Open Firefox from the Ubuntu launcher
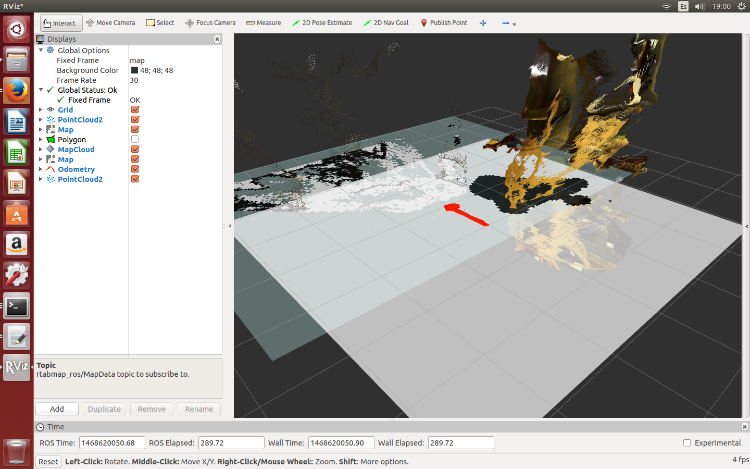 (x=16, y=91)
